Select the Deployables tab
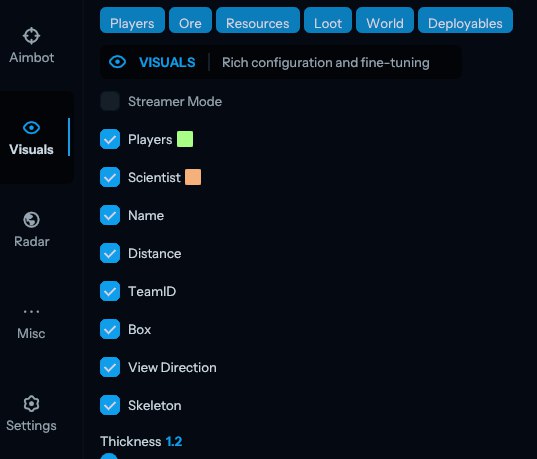The height and width of the screenshot is (459, 537). (x=465, y=20)
